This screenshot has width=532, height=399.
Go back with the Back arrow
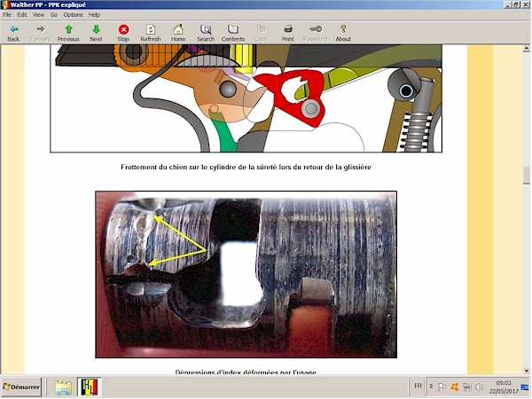[x=13, y=34]
